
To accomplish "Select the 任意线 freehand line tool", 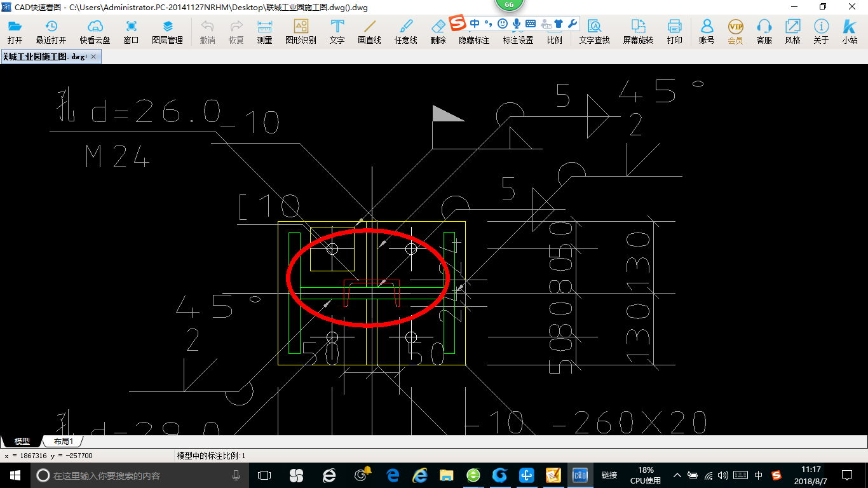I will point(405,31).
